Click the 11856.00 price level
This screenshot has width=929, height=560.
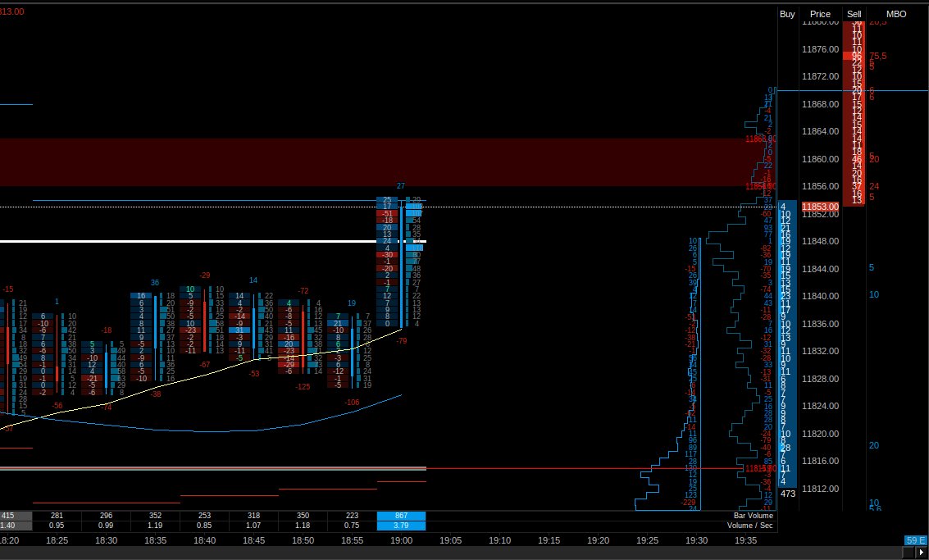tap(821, 186)
